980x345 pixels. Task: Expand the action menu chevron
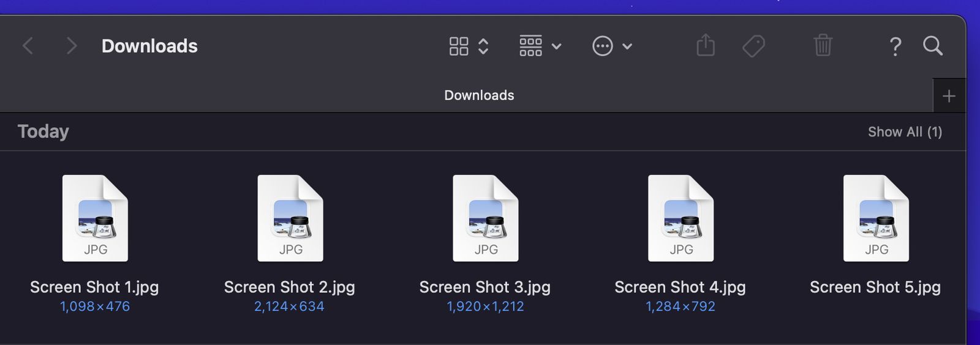[x=627, y=46]
